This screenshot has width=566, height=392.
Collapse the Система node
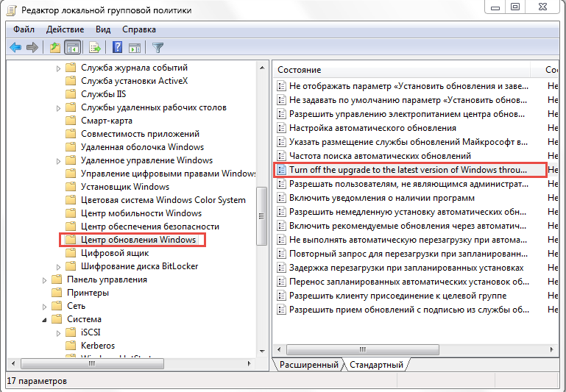coord(44,320)
